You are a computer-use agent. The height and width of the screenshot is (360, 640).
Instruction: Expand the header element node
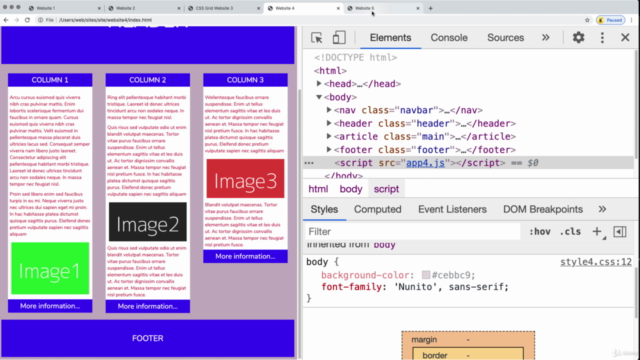click(x=329, y=123)
